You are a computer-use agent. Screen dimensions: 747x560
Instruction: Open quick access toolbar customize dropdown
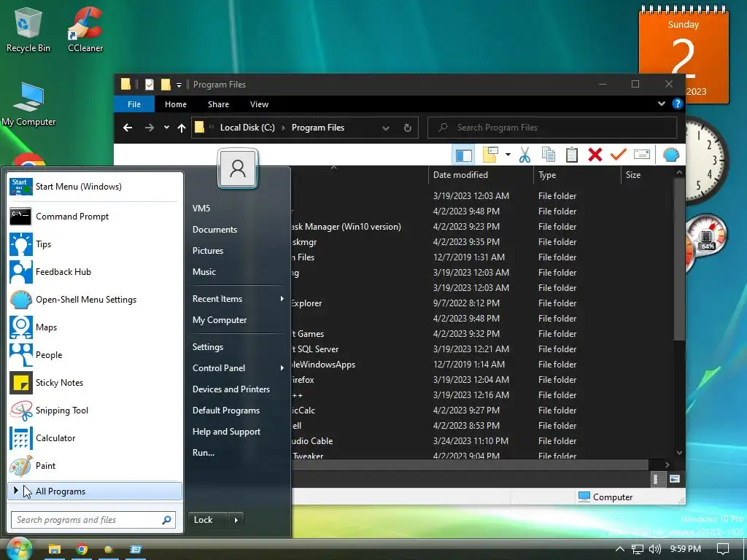coord(179,85)
